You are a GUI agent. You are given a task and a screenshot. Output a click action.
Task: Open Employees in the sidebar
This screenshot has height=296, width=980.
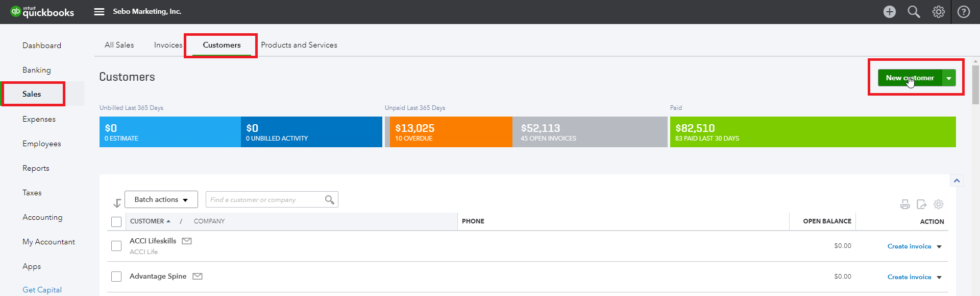[42, 144]
